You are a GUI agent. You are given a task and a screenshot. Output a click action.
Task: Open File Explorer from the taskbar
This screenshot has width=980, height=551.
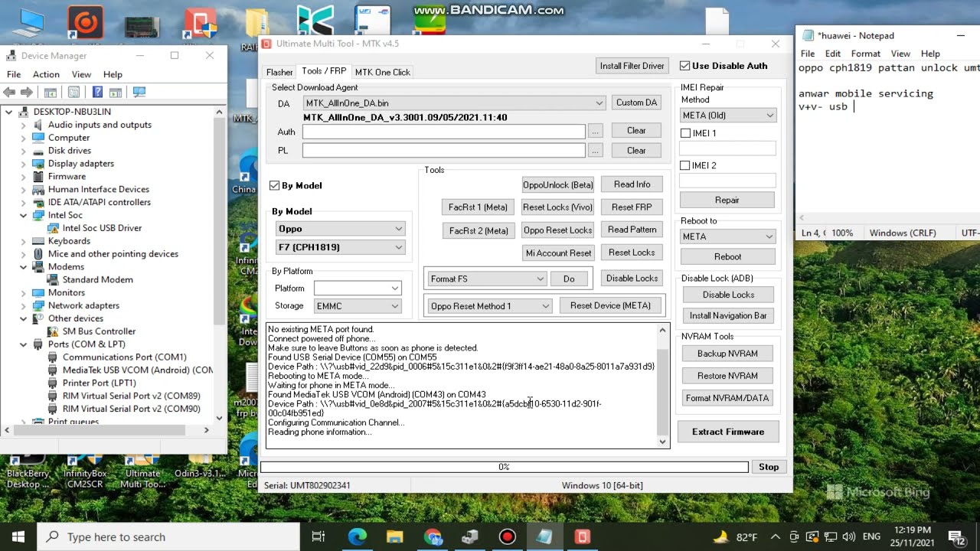coord(394,536)
